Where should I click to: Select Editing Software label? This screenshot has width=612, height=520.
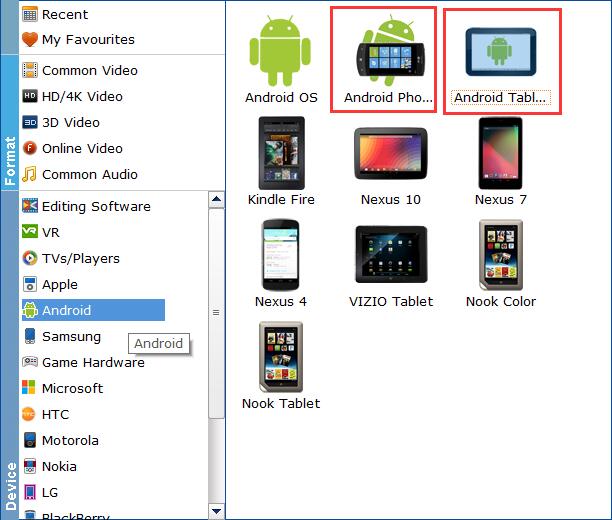point(96,207)
